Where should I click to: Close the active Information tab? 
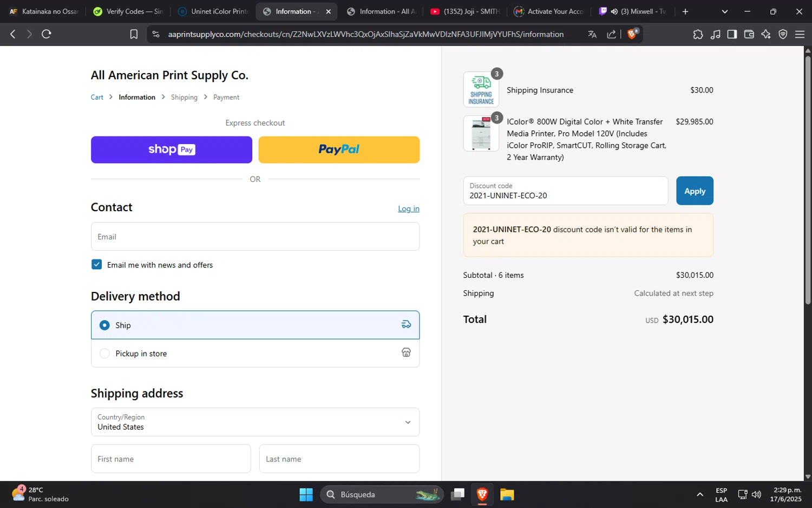(328, 11)
